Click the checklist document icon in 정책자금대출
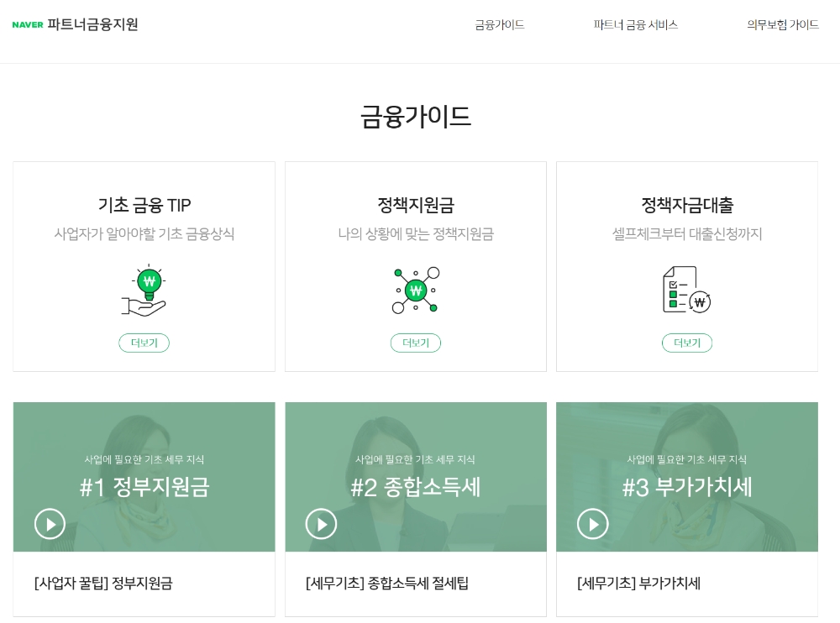This screenshot has height=623, width=840. click(x=686, y=290)
